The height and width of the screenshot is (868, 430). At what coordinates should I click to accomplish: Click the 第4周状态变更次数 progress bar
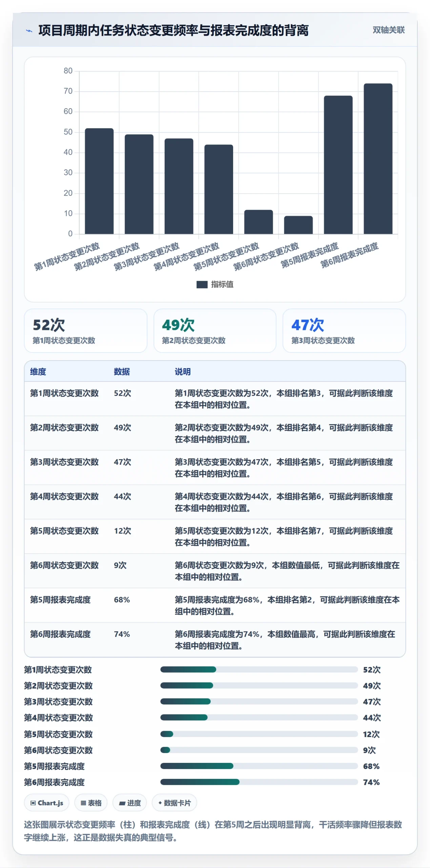click(x=259, y=717)
